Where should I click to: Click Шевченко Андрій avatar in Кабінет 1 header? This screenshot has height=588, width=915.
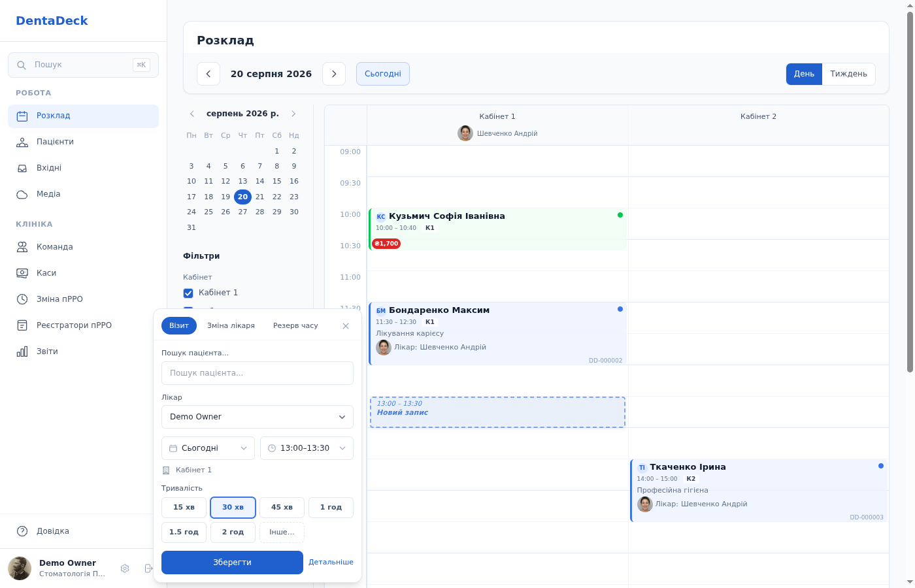coord(465,133)
